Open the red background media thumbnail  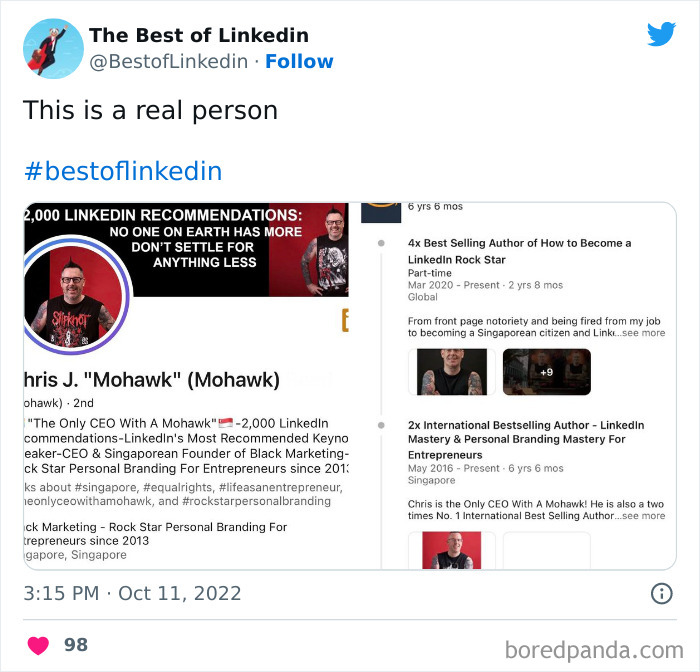pyautogui.click(x=452, y=550)
